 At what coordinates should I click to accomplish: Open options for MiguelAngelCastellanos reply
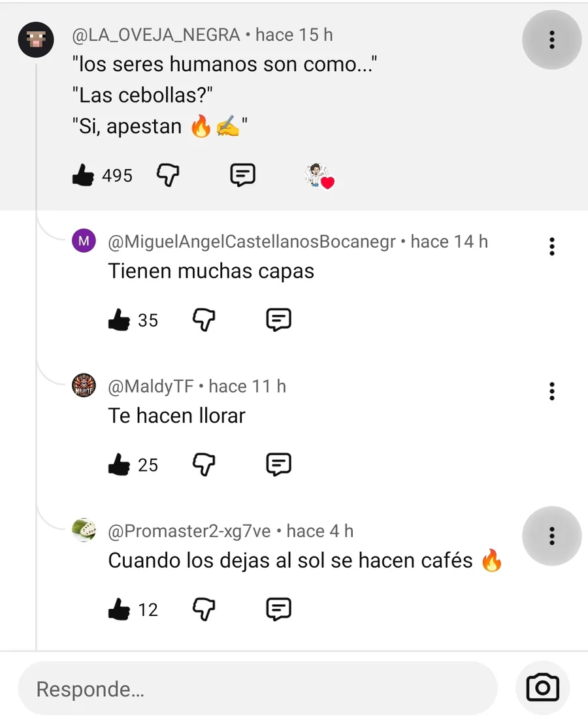[x=551, y=246]
